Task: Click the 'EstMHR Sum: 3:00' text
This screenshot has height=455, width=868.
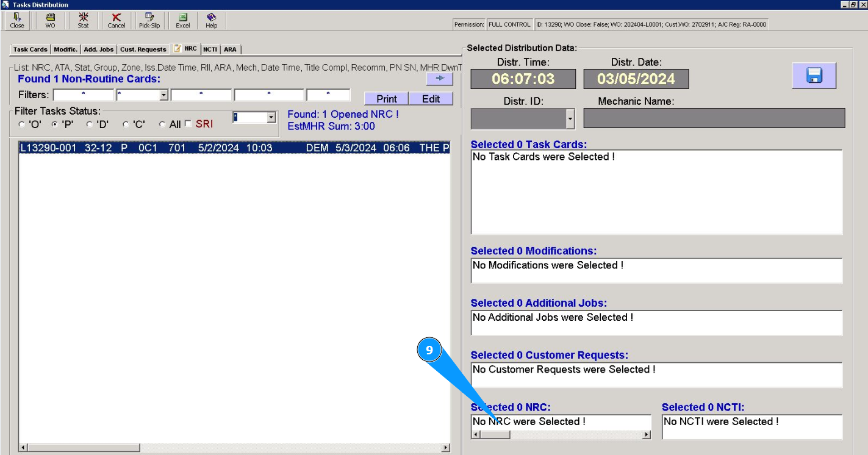Action: [331, 126]
